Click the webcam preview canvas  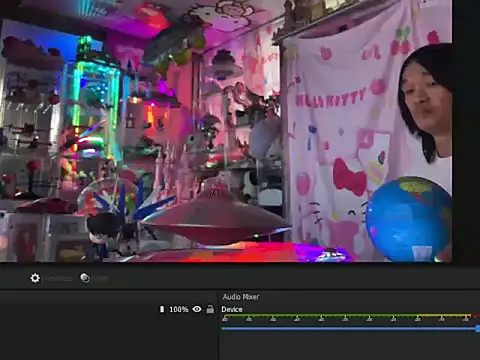tap(226, 131)
